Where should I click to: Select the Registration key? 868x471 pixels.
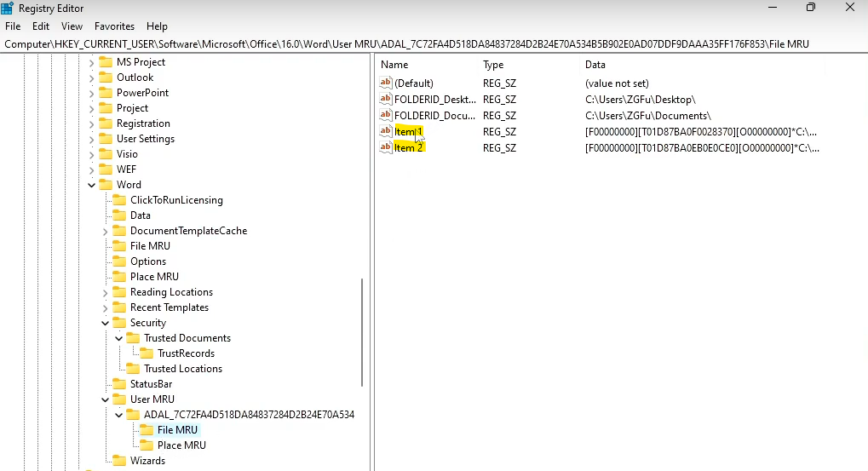point(143,123)
